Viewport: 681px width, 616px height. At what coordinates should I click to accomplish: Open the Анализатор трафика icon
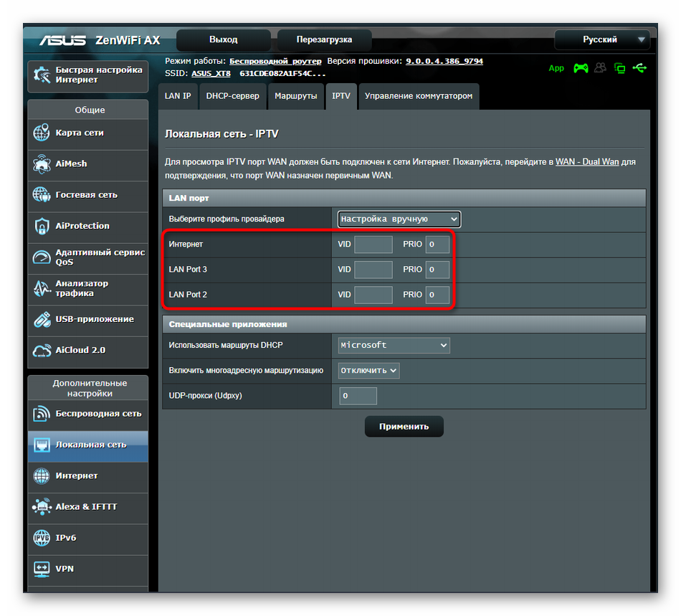coord(42,288)
